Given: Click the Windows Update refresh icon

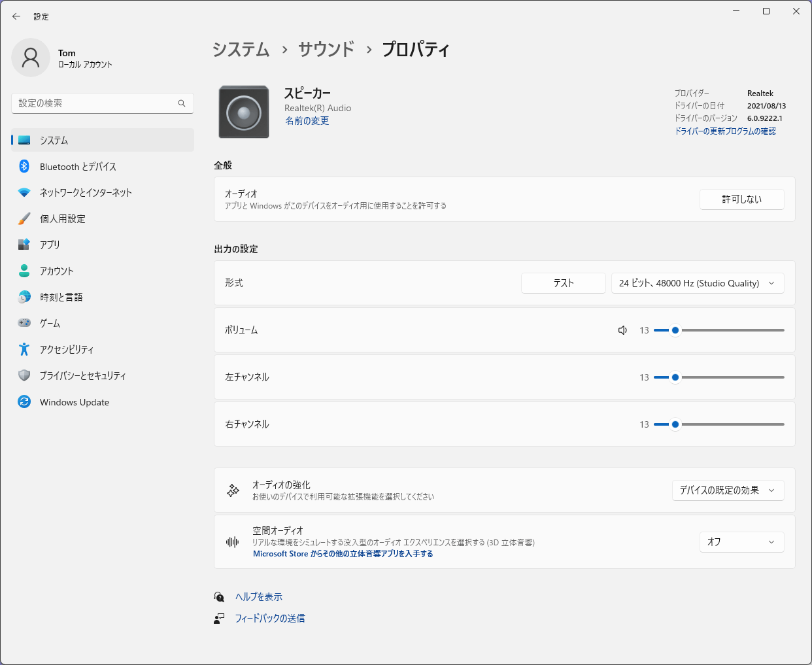Looking at the screenshot, I should 24,401.
